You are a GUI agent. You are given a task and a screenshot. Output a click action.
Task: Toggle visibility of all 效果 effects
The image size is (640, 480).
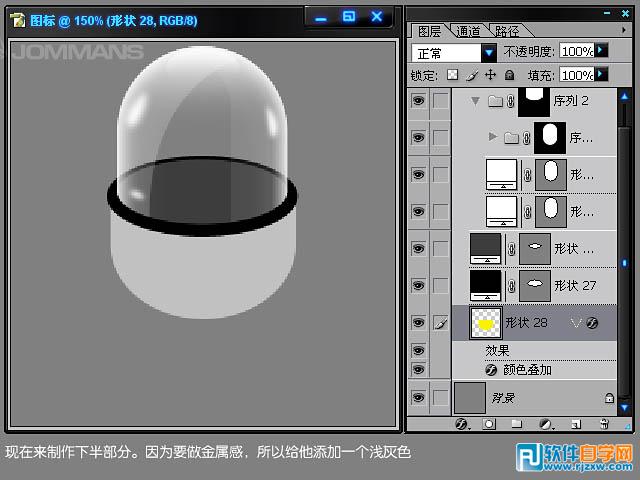click(418, 350)
